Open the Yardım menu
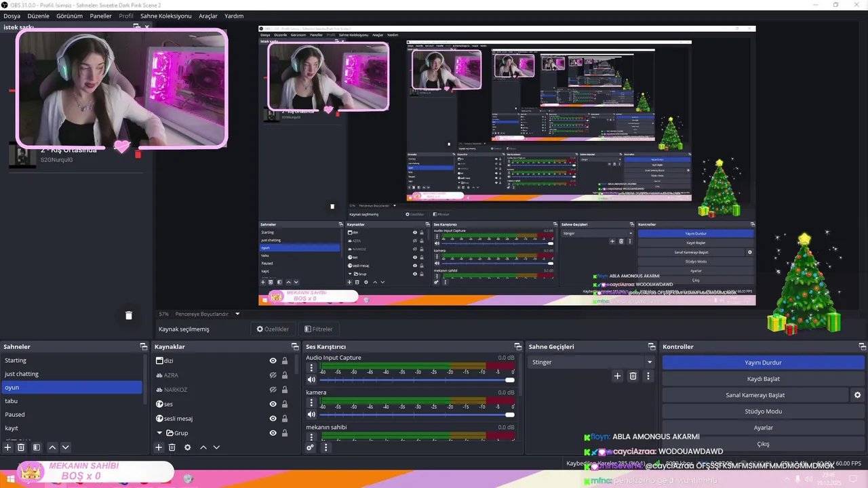Screen dimensions: 868x488 pyautogui.click(x=234, y=16)
